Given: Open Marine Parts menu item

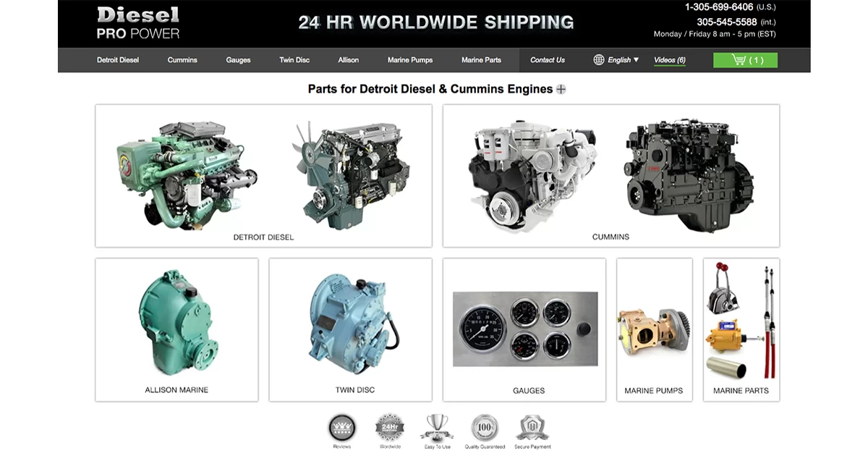Looking at the screenshot, I should [481, 60].
